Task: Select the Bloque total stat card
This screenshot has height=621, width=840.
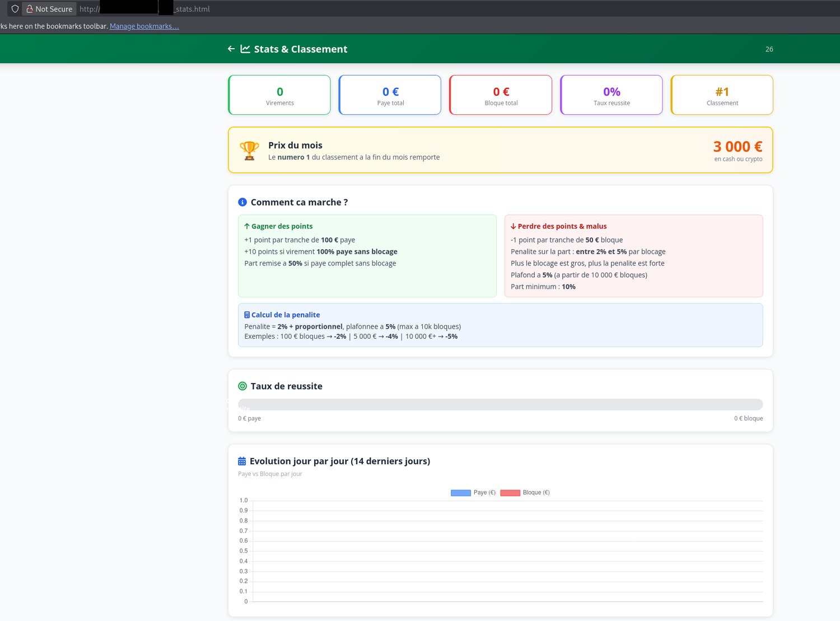Action: [501, 95]
